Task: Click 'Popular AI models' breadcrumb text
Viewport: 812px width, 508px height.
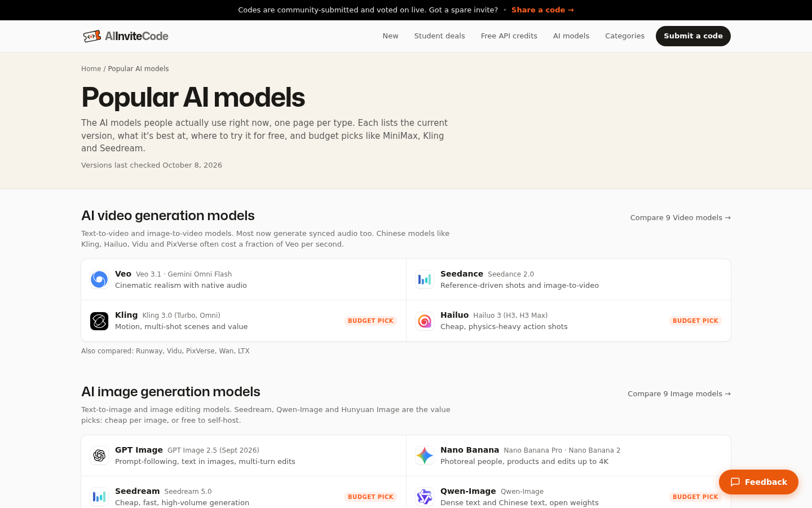Action: pyautogui.click(x=138, y=69)
